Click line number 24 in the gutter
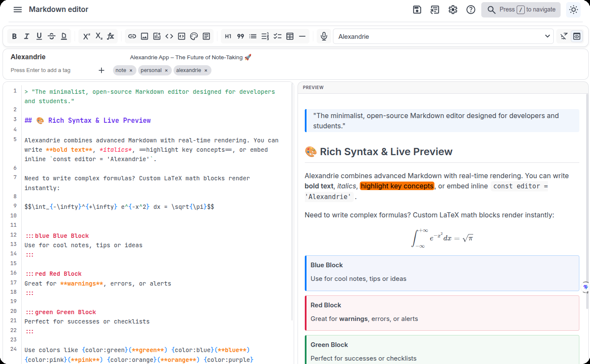Viewport: 590px width, 364px height. [13, 349]
